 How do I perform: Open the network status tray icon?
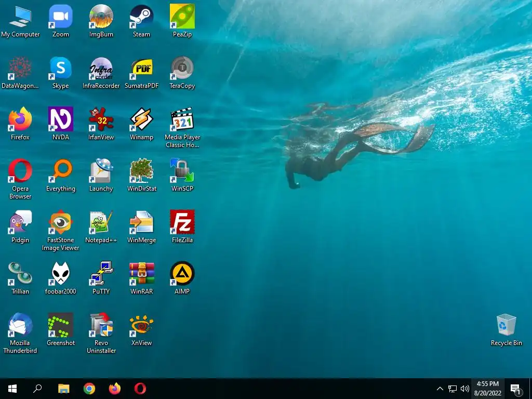pos(453,389)
